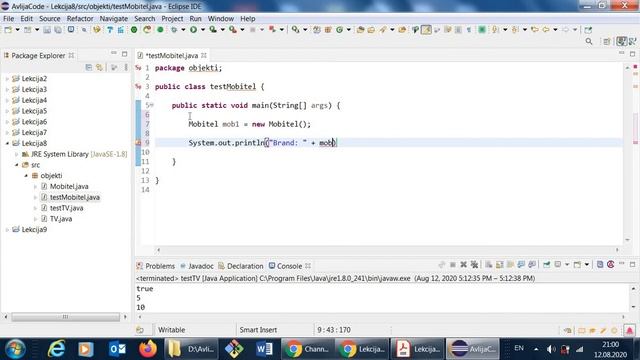
Task: Open dropdown beside New Java Class icon
Action: pyautogui.click(x=349, y=30)
